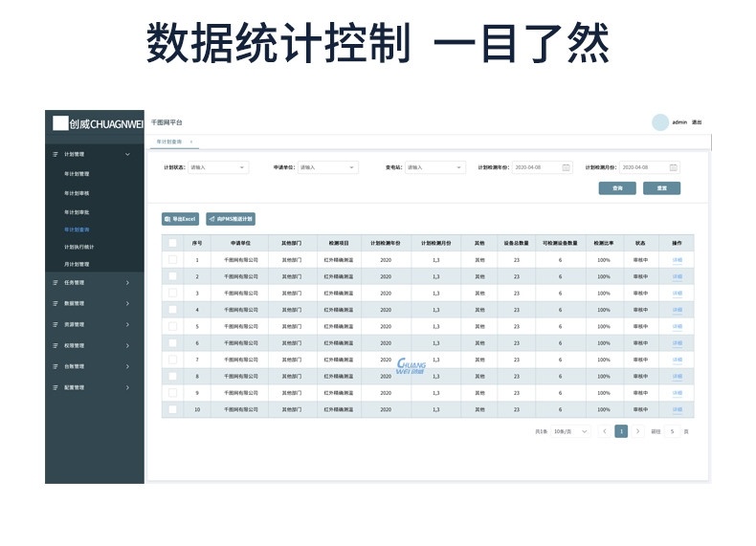756x546 pixels.
Task: Click the 设备总数量 column header
Action: coord(516,243)
